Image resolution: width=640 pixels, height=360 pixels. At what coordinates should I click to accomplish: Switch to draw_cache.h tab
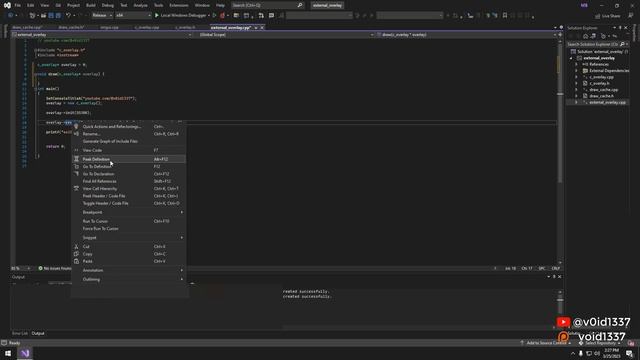click(x=71, y=27)
